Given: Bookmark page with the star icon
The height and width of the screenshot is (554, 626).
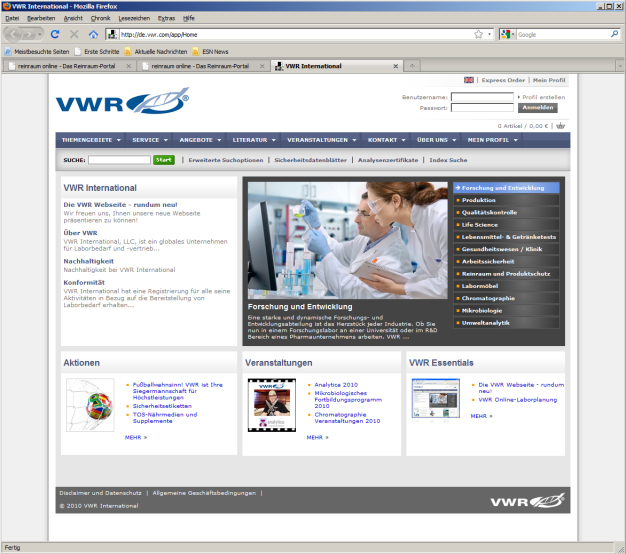Looking at the screenshot, I should (x=478, y=34).
